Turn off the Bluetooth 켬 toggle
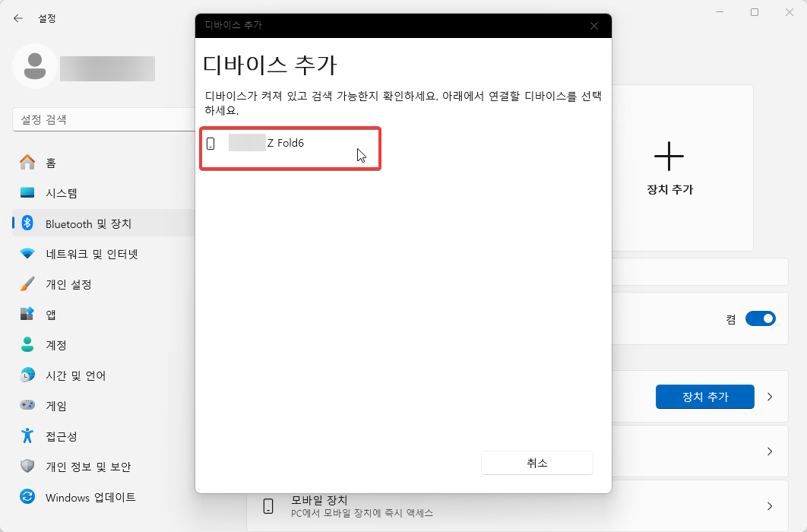The width and height of the screenshot is (807, 532). [761, 318]
